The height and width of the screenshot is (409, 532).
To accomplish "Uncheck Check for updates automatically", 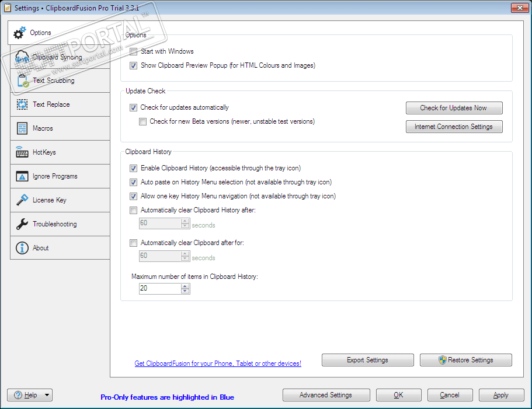I will coord(133,107).
